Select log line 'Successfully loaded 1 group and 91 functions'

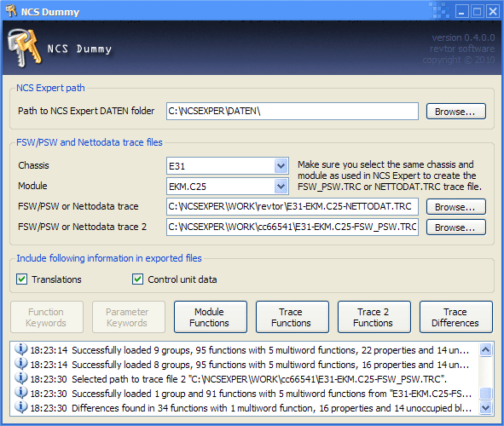[243, 394]
